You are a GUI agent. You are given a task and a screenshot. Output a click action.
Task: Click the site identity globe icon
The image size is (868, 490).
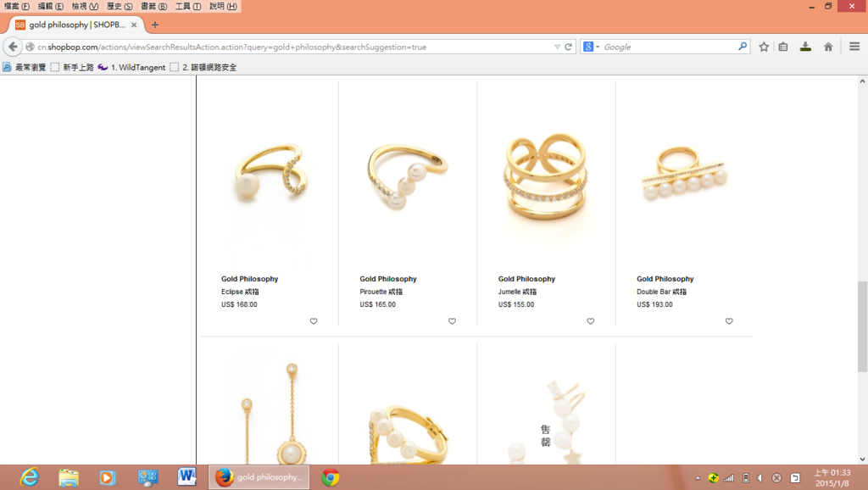pos(30,47)
